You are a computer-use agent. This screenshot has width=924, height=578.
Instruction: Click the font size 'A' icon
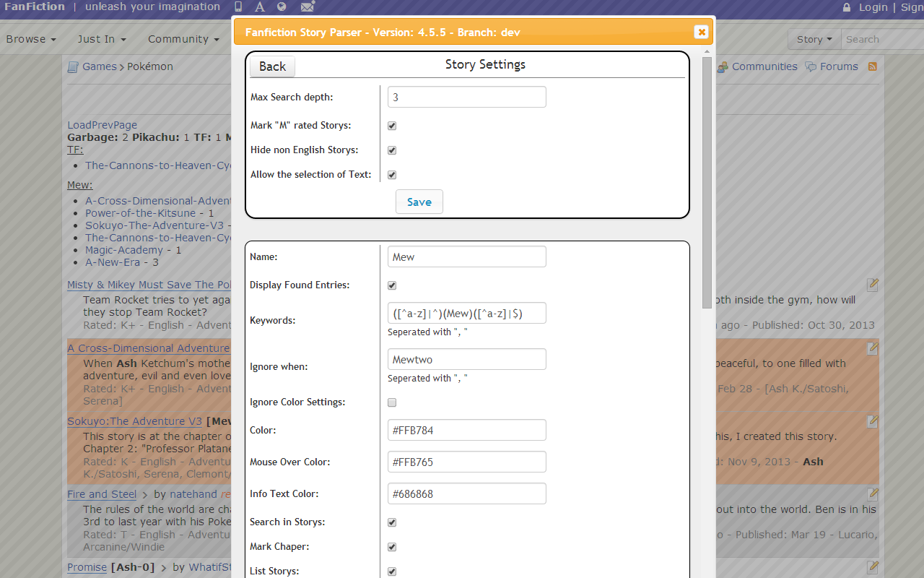coord(261,7)
